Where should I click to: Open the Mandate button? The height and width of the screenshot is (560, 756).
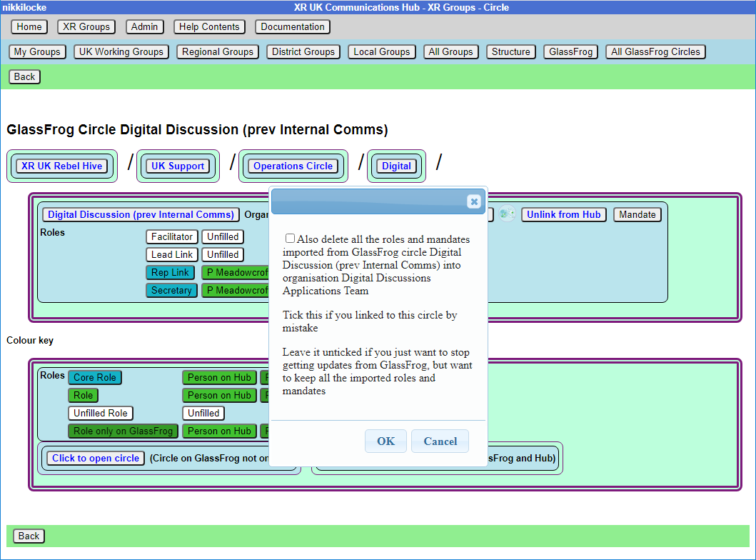[637, 214]
